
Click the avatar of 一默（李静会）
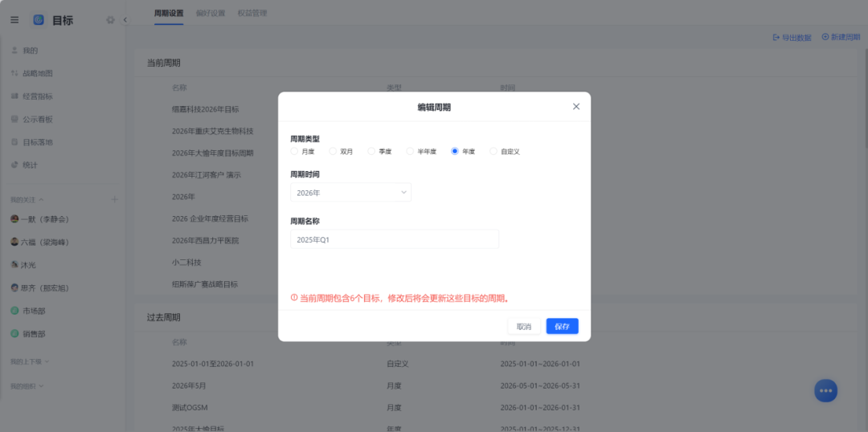click(x=15, y=219)
